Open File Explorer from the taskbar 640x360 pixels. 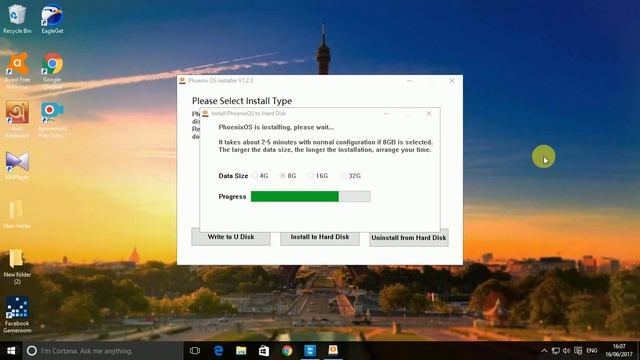tap(241, 351)
